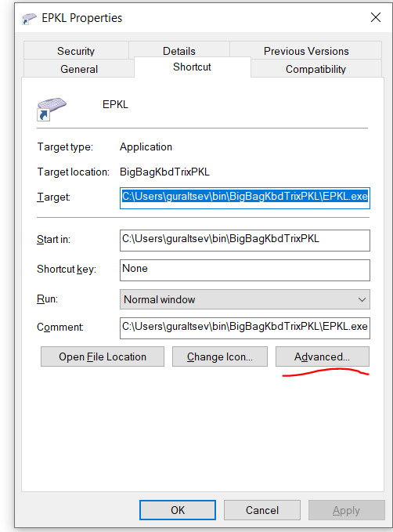The image size is (393, 532).
Task: Open the Advanced shortcut settings
Action: 322,356
